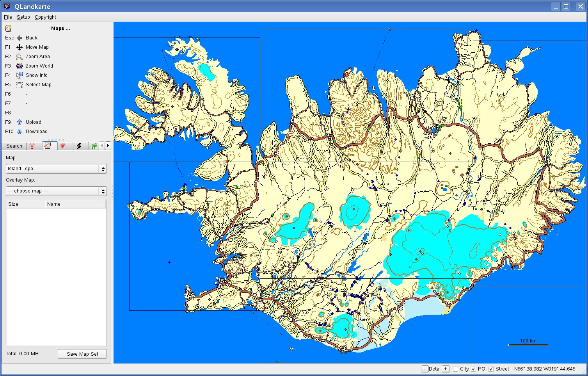Choose the Select Map tool icon

[20, 85]
